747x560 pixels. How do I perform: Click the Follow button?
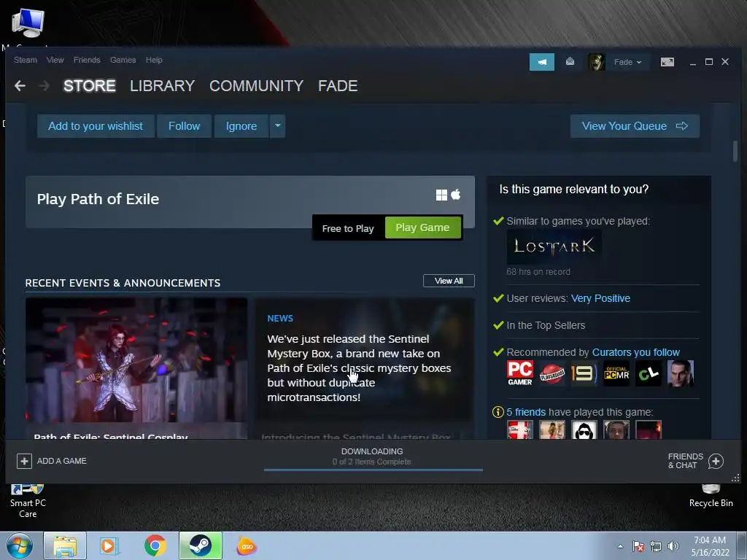[x=184, y=125]
